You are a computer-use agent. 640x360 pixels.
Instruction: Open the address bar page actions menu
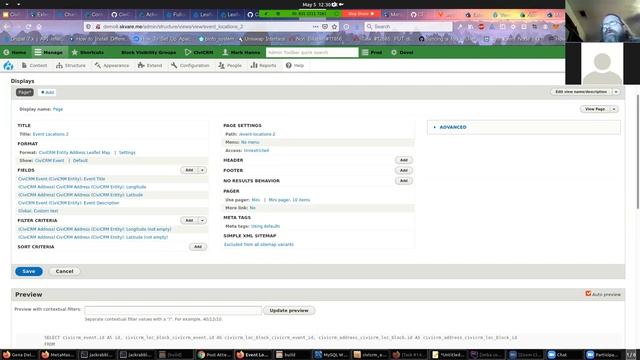316,27
